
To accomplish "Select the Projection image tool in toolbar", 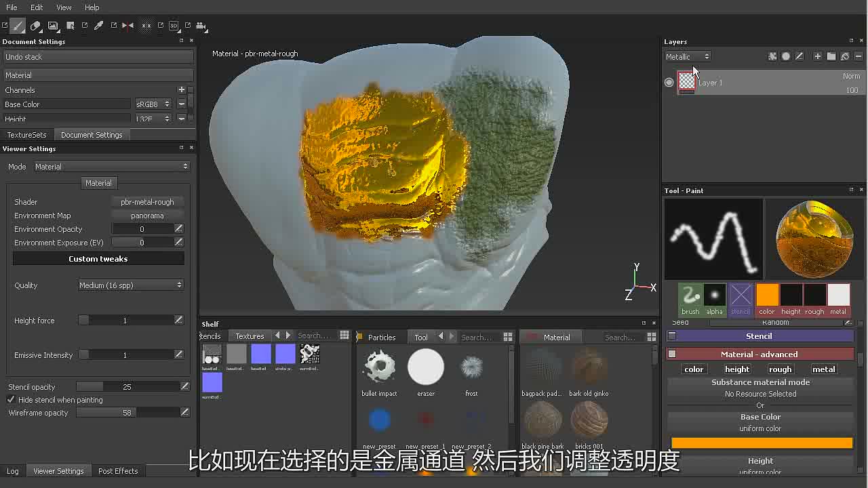I will tap(53, 26).
